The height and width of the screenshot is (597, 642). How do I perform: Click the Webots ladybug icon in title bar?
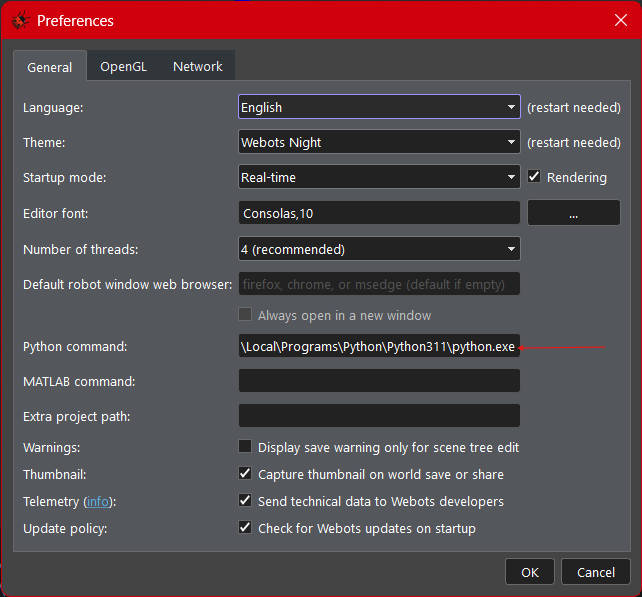(19, 20)
